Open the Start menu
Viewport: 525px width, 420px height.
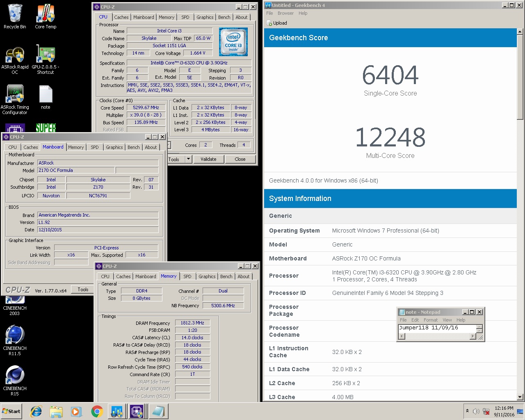tap(11, 411)
